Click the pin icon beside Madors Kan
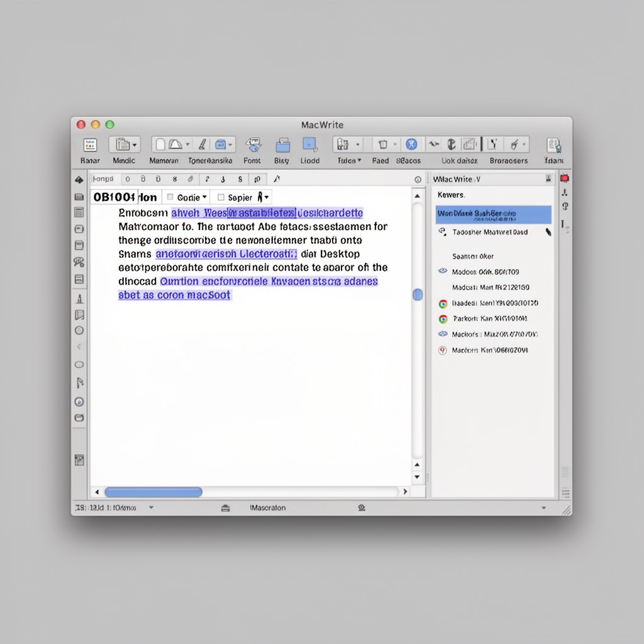 [x=442, y=350]
